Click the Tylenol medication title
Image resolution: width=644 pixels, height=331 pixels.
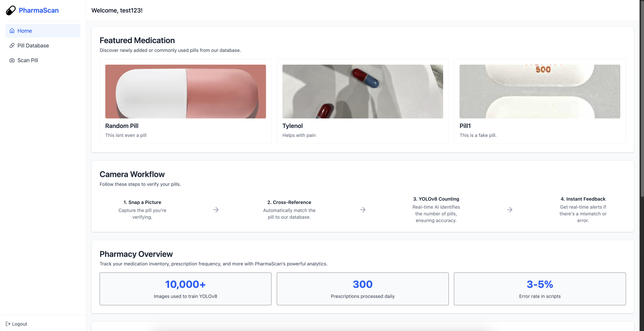click(x=292, y=126)
